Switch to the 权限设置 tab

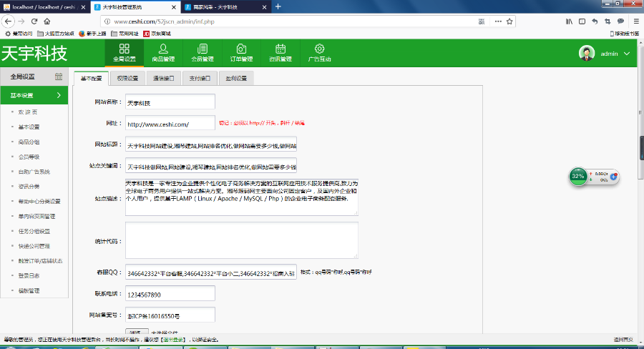click(x=127, y=78)
